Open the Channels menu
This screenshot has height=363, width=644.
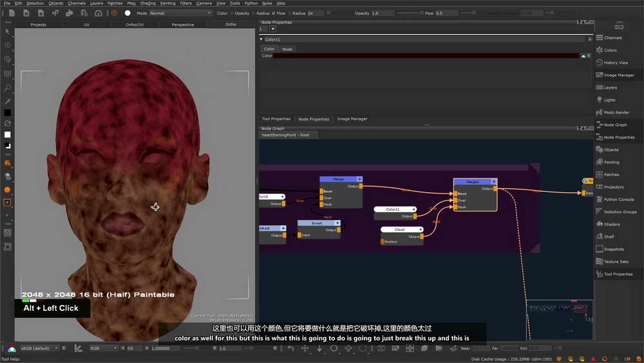(x=77, y=3)
